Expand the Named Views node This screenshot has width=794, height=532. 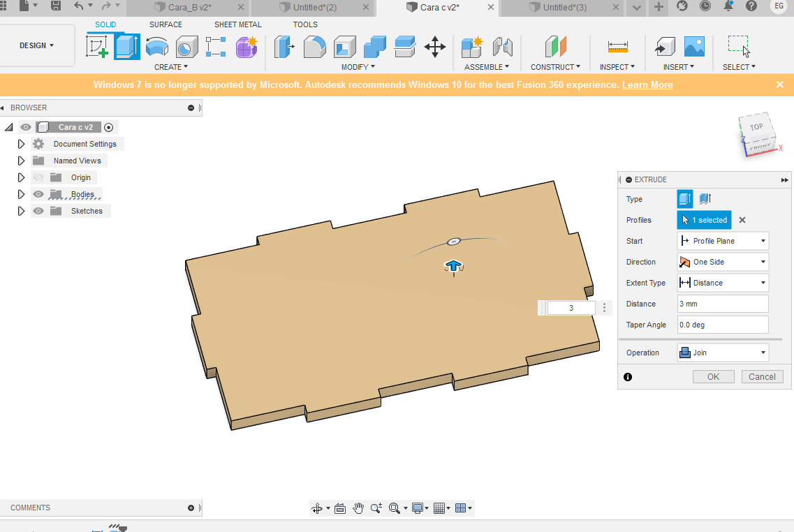coord(21,161)
